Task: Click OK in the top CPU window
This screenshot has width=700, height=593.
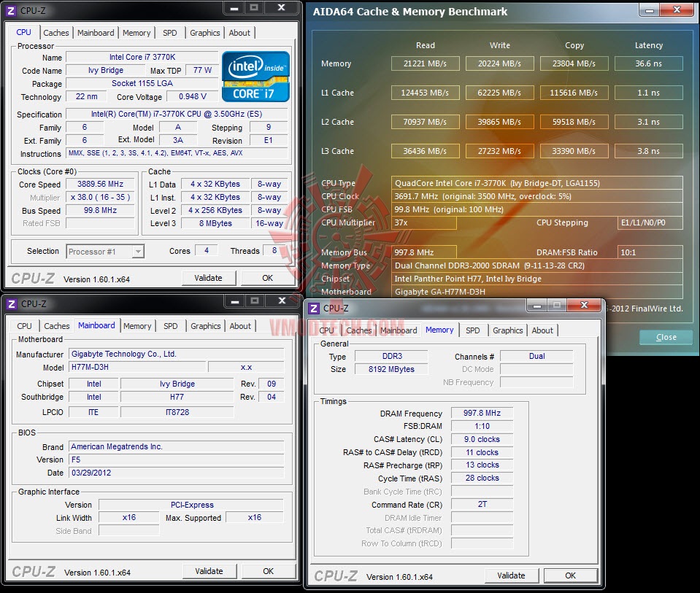Action: [x=267, y=278]
